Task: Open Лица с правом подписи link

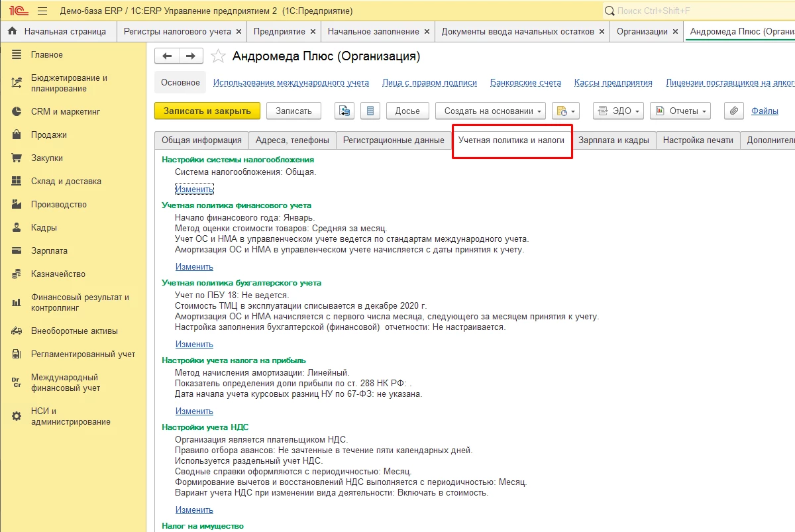Action: coord(429,83)
